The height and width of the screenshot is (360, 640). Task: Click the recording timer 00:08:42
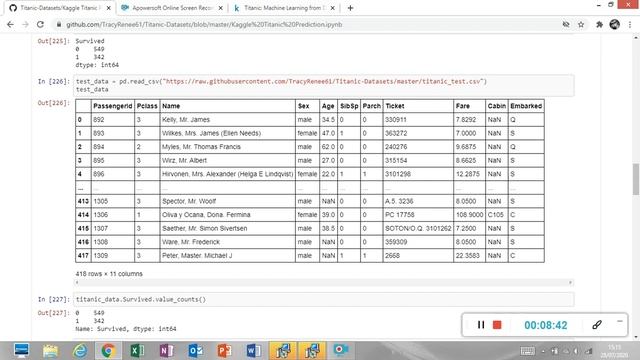(x=546, y=325)
